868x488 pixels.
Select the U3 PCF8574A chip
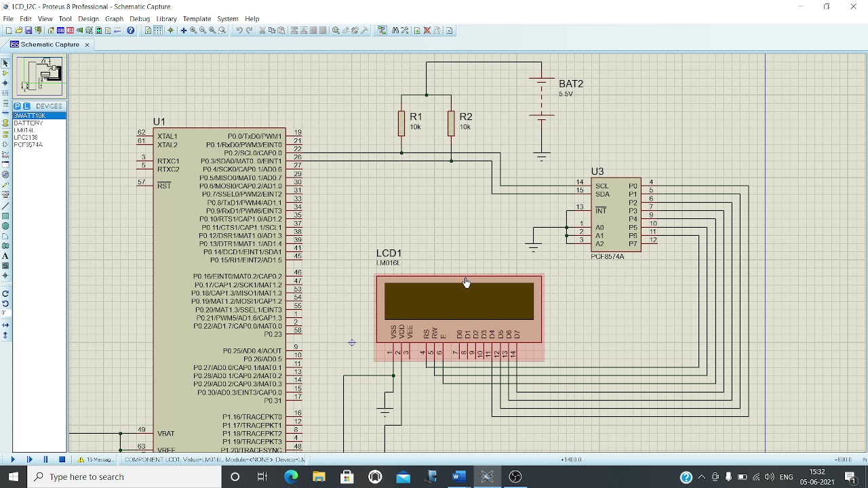[x=616, y=215]
